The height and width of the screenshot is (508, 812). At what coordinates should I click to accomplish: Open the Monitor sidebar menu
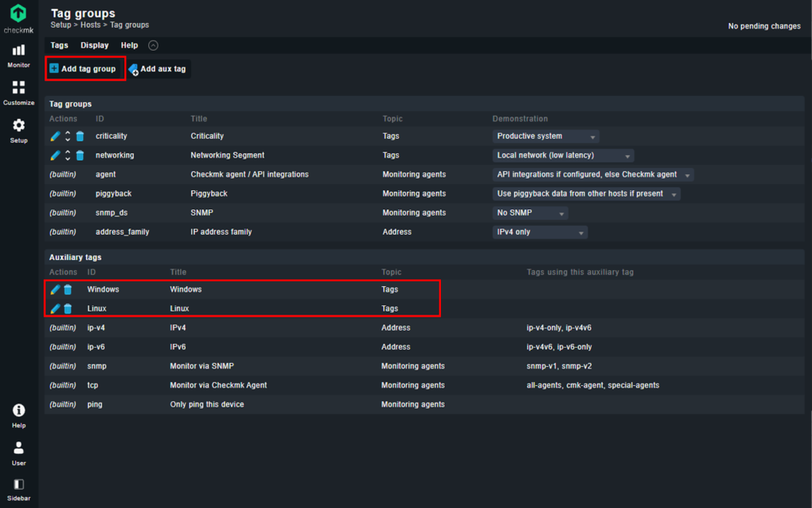pyautogui.click(x=19, y=55)
